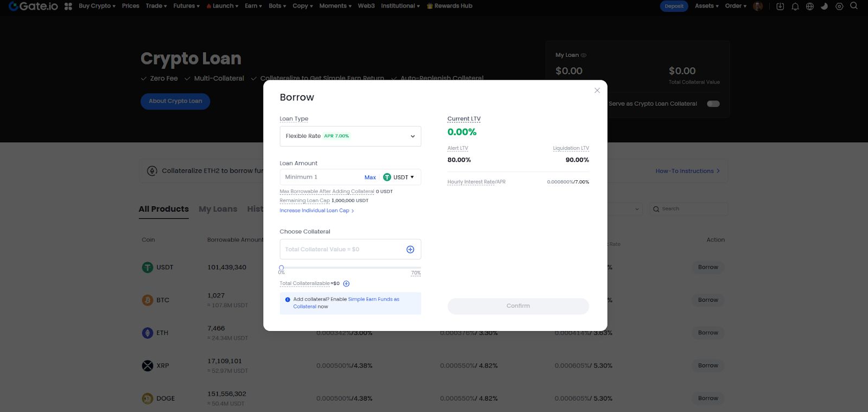
Task: Toggle Serve as Crypto Loan Collateral switch
Action: [x=713, y=104]
